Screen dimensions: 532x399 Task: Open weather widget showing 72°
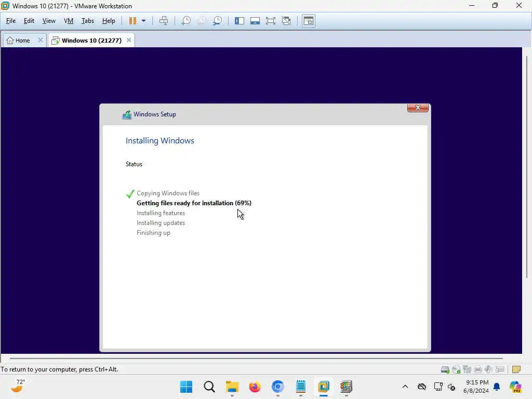click(x=18, y=387)
